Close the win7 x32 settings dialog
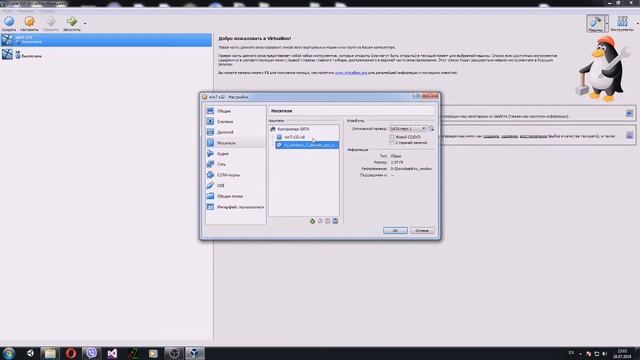 coord(430,96)
